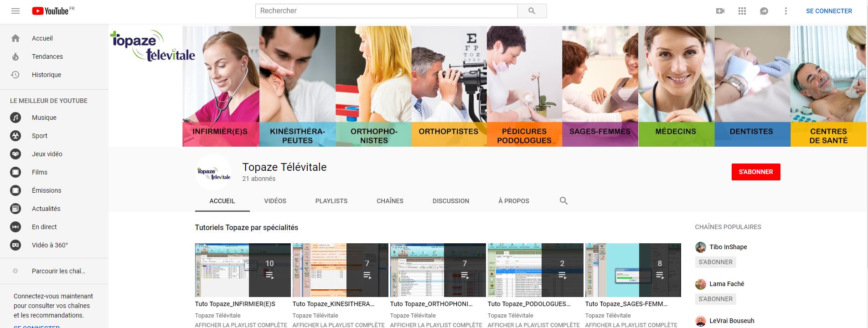
Task: Click the Topaze Télévitale channel avatar
Action: (x=213, y=172)
